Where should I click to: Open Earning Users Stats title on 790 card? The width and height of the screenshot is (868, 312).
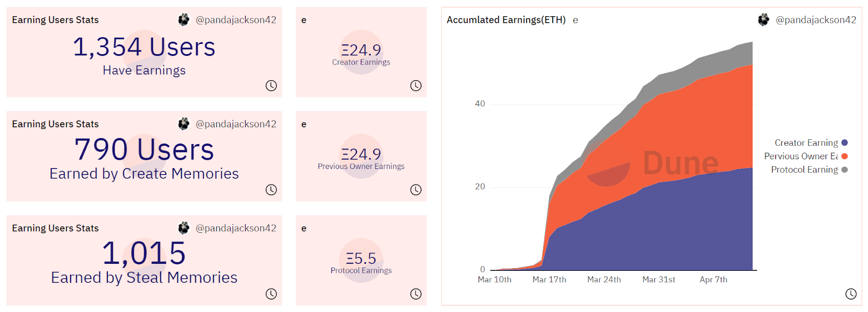(x=55, y=124)
